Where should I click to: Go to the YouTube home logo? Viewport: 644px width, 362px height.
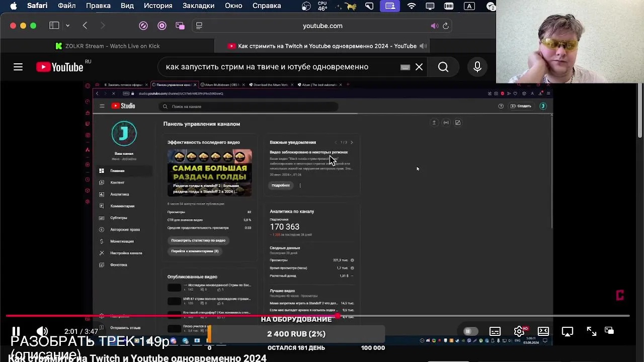tap(59, 67)
